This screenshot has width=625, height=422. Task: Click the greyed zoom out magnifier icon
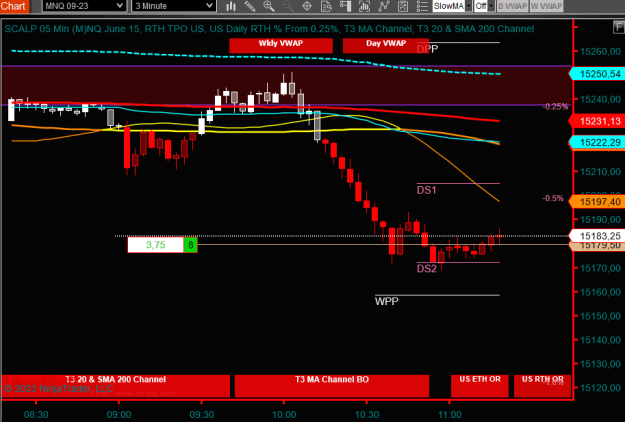click(x=288, y=6)
